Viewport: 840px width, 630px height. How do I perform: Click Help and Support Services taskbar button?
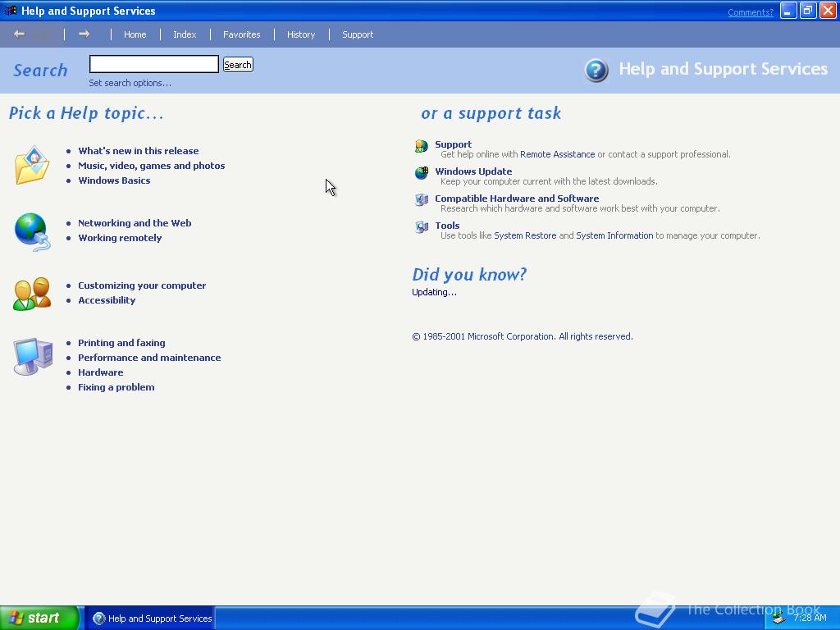152,619
